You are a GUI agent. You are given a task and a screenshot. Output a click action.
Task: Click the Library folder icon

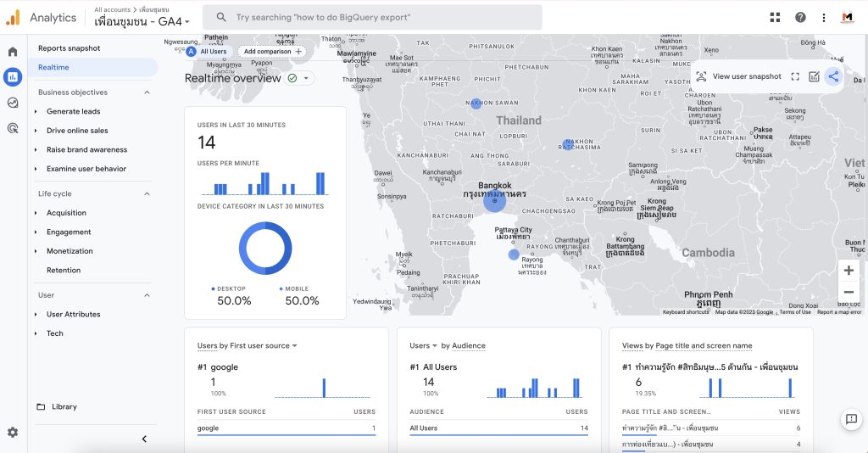pos(41,406)
